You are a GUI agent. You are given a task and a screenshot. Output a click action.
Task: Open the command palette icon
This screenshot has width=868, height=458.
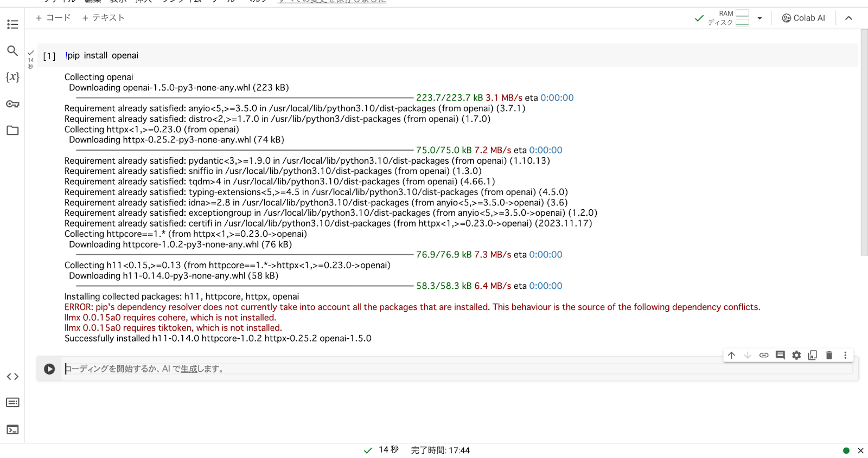coord(12,403)
